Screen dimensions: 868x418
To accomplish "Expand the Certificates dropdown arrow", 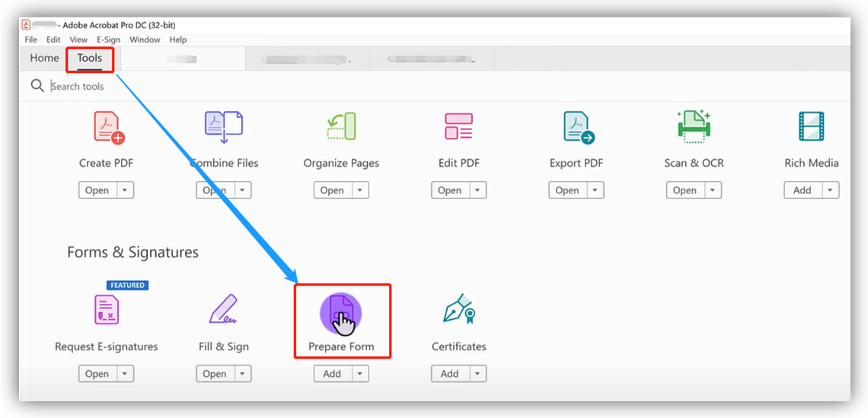I will [x=477, y=374].
